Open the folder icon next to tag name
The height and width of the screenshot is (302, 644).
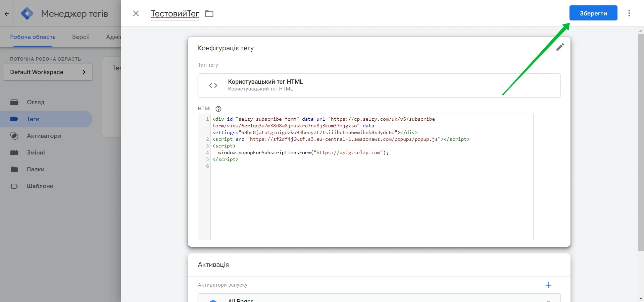coord(209,14)
